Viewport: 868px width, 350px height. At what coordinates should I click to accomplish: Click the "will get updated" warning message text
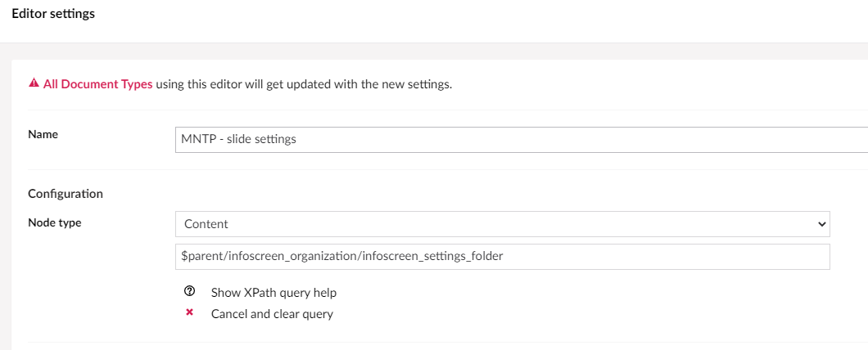pyautogui.click(x=305, y=84)
